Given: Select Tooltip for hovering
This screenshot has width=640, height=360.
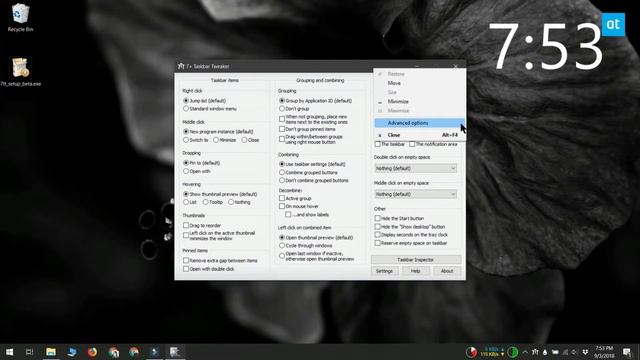Looking at the screenshot, I should [x=213, y=202].
